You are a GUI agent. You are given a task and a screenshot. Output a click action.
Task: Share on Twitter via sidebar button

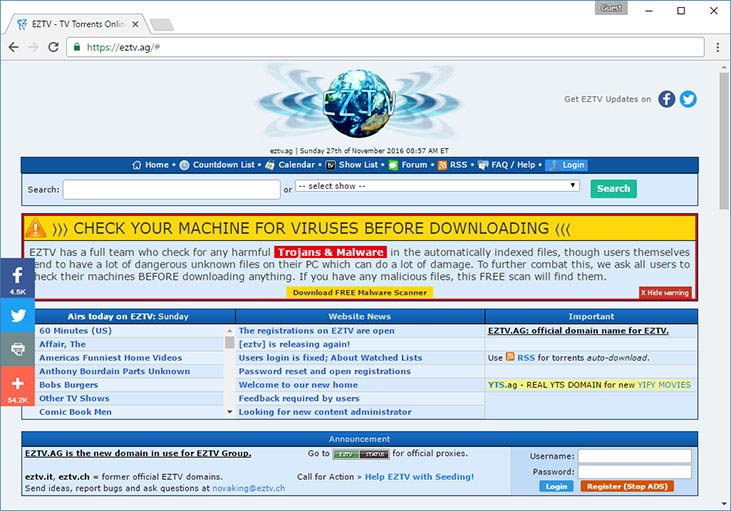click(x=17, y=315)
